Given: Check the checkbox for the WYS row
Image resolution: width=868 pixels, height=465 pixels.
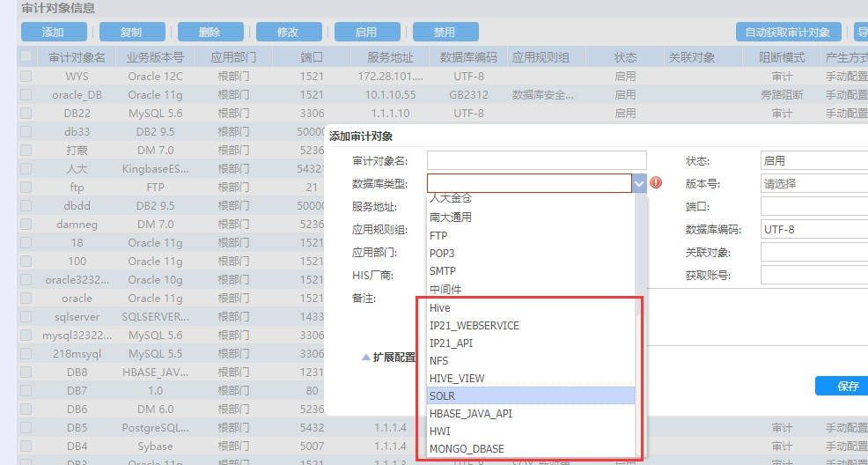Looking at the screenshot, I should click(26, 77).
